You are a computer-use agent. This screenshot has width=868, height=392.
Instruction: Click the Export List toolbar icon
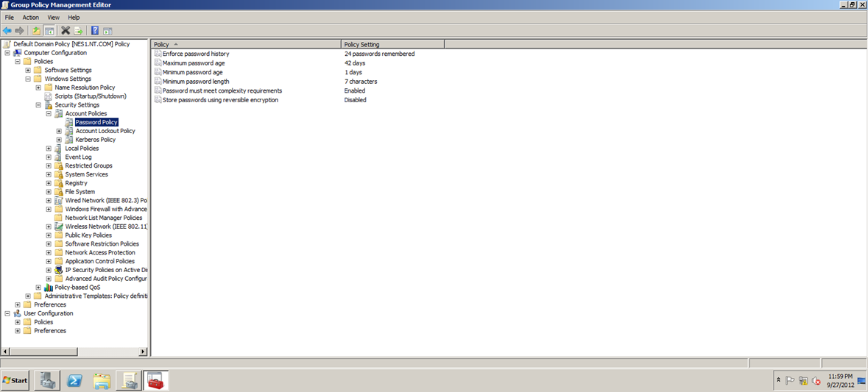(x=78, y=30)
